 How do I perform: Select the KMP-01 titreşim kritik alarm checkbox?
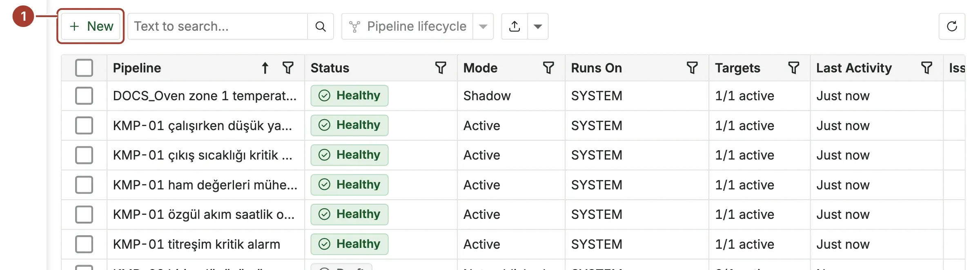click(84, 244)
